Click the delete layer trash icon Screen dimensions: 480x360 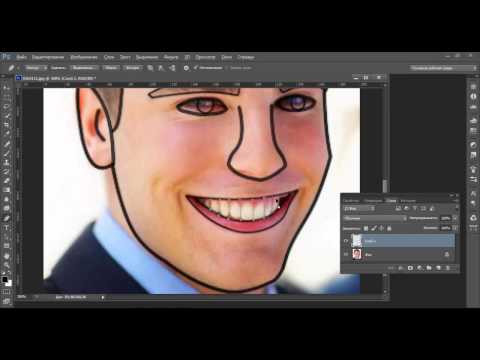coord(448,268)
